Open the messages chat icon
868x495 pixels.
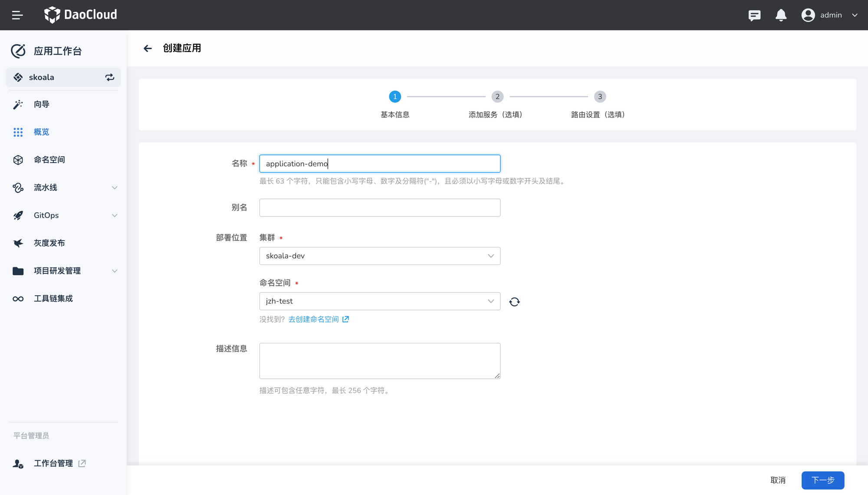tap(754, 15)
